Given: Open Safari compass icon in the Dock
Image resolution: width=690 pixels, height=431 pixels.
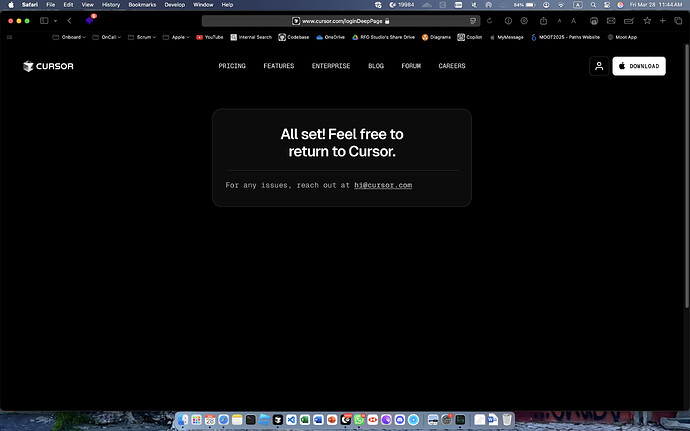Looking at the screenshot, I should (x=224, y=420).
